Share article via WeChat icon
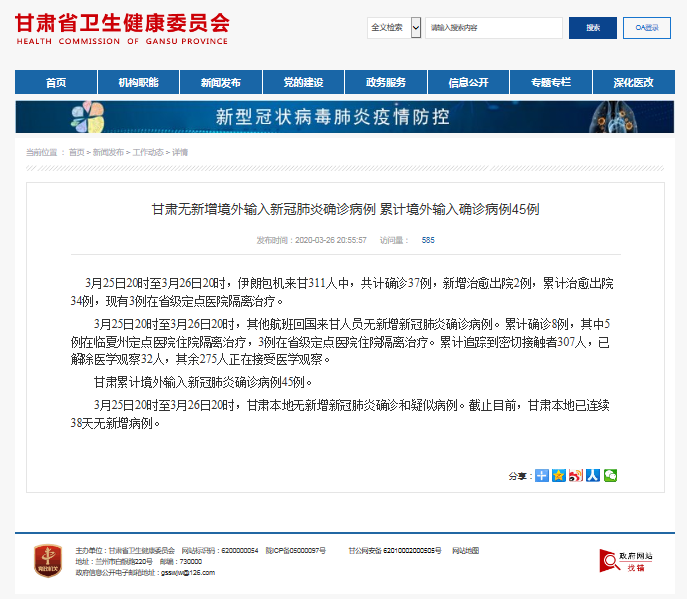The height and width of the screenshot is (599, 687). pyautogui.click(x=610, y=475)
